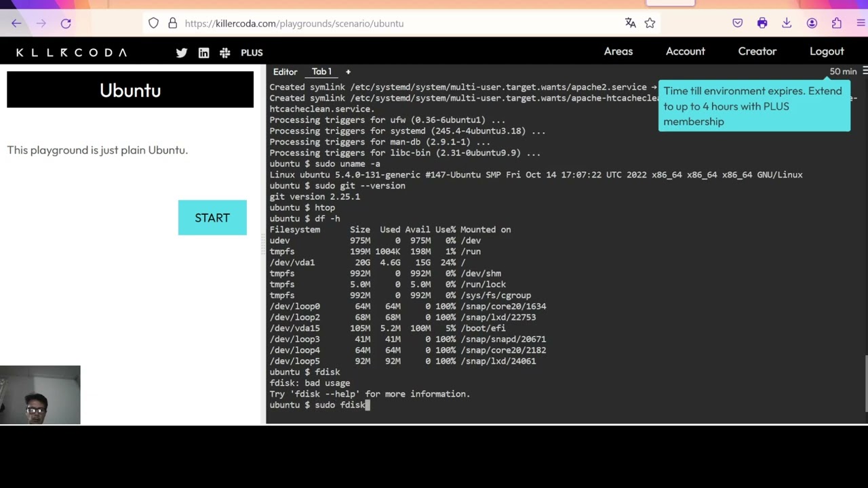Select the Tab 1 terminal tab
The width and height of the screenshot is (868, 488).
coord(321,71)
